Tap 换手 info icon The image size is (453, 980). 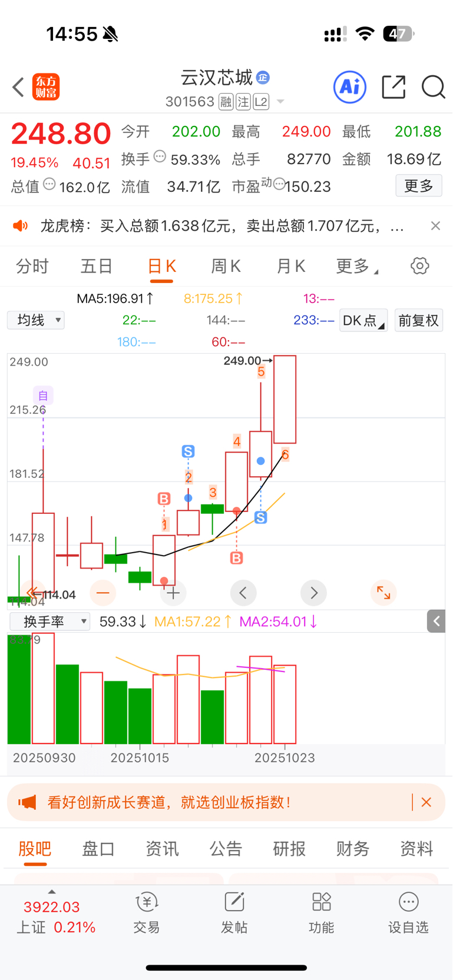(160, 157)
